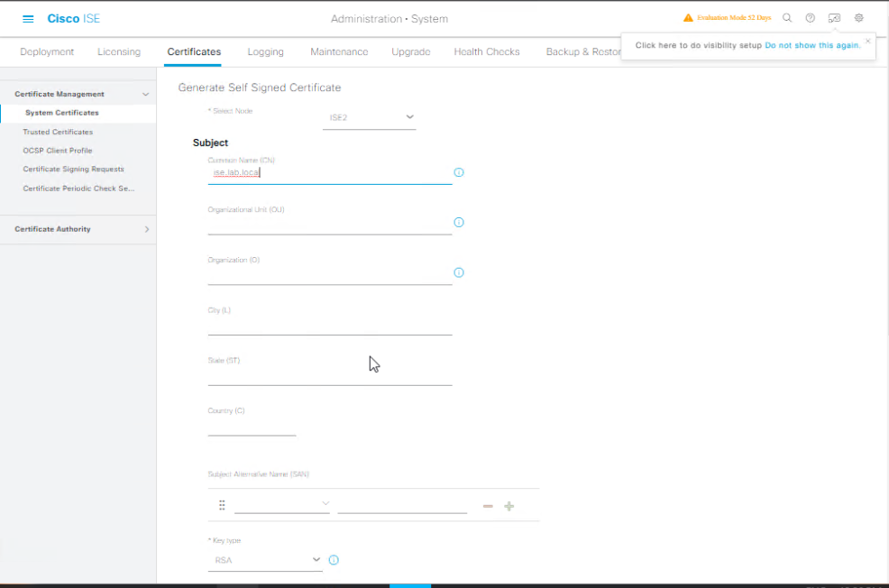Screen dimensions: 889x588
Task: Select the Certificates tab
Action: point(194,51)
